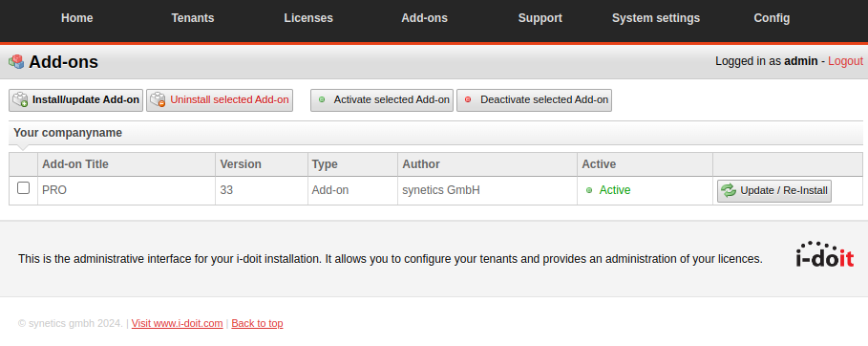Click the green dot on Activate button
The image size is (868, 346).
point(322,99)
